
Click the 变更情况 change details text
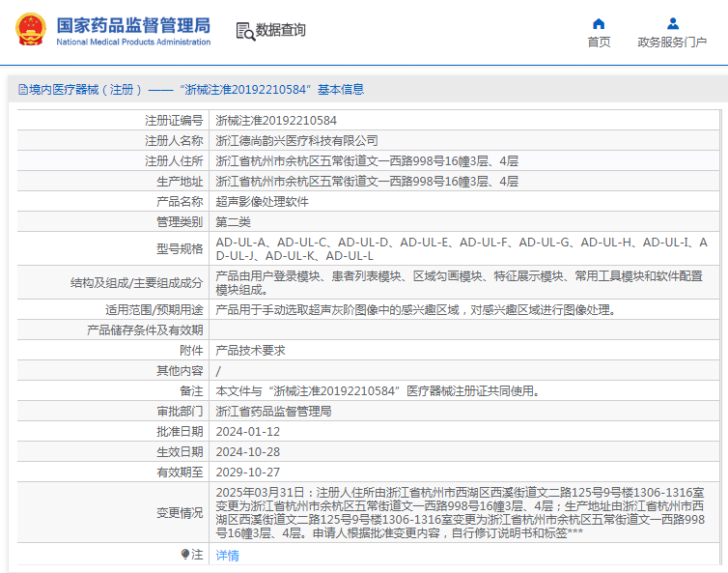pos(461,512)
